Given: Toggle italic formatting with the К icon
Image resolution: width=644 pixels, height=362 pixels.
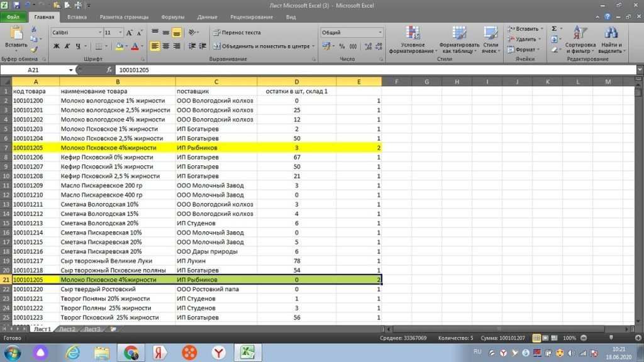Looking at the screenshot, I should pos(68,46).
